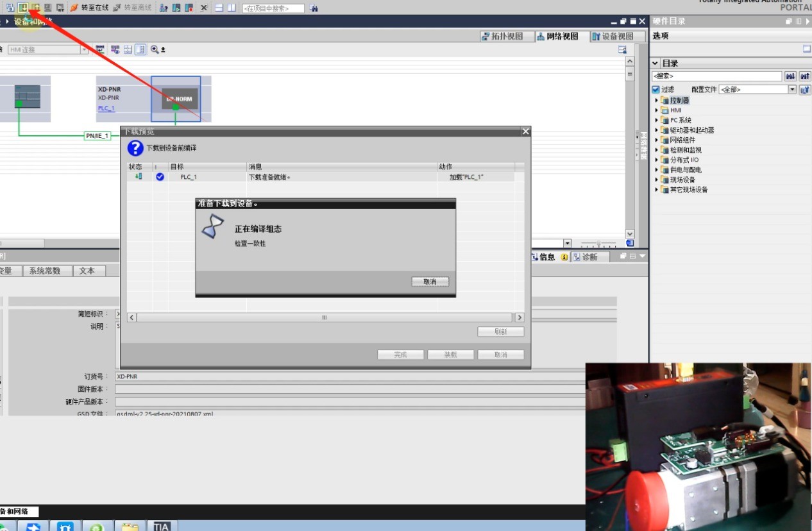Screen dimensions: 812x531
Task: Click 转至在线 go online button
Action: click(x=89, y=8)
